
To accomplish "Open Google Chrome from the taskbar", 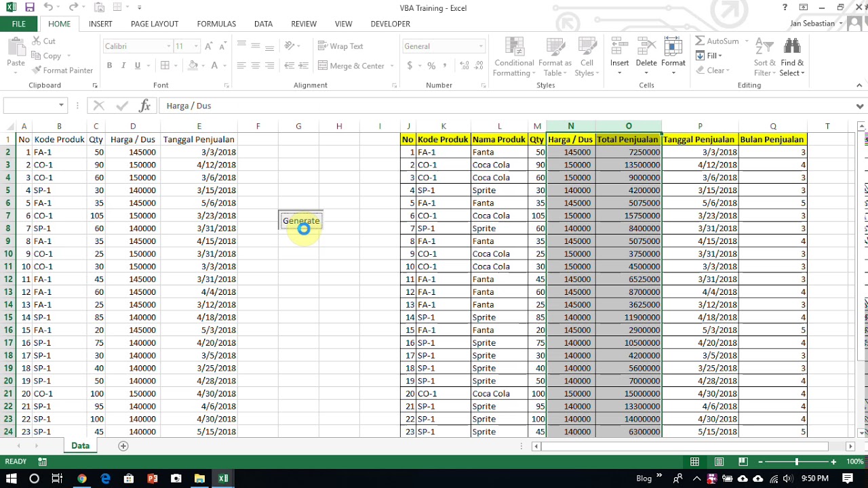I will pyautogui.click(x=81, y=479).
